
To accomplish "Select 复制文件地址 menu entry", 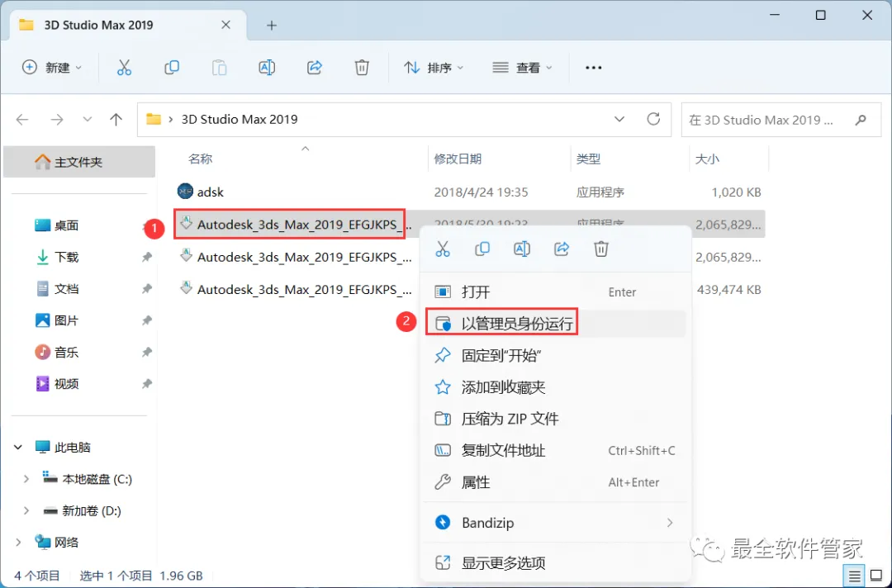I will (555, 450).
